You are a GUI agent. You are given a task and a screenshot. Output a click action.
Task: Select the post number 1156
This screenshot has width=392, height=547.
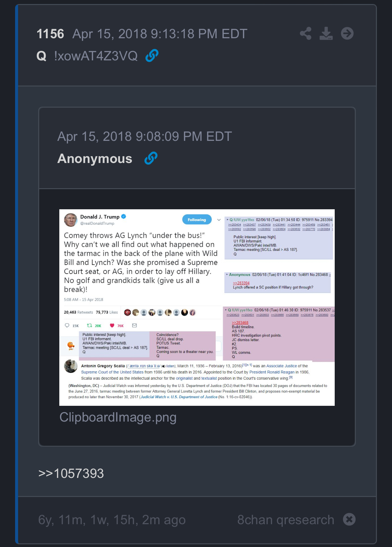(50, 34)
